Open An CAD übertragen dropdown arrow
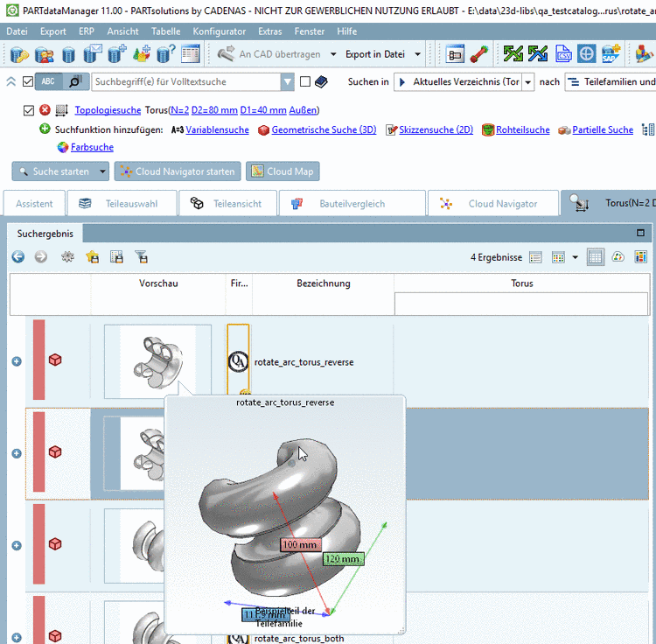 point(333,54)
